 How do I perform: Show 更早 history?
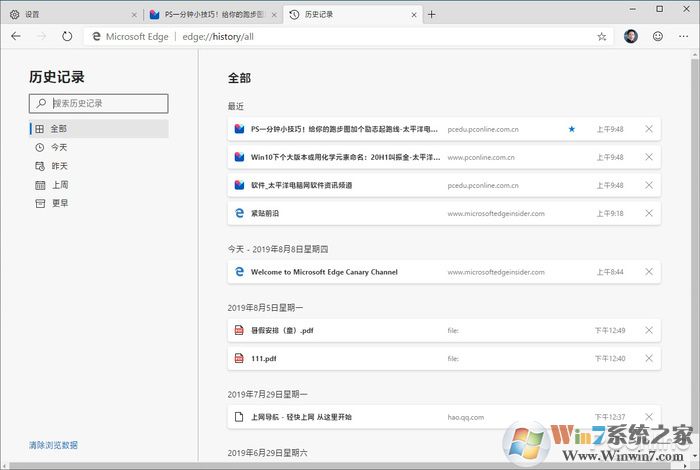[99, 203]
